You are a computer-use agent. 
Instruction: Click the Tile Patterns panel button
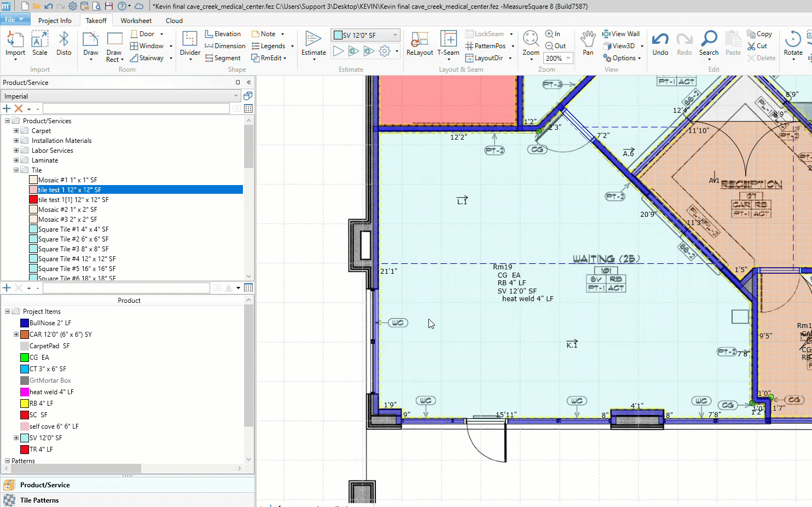(x=39, y=500)
